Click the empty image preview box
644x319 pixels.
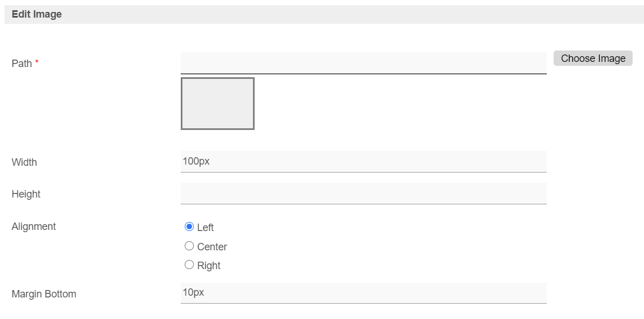click(218, 104)
